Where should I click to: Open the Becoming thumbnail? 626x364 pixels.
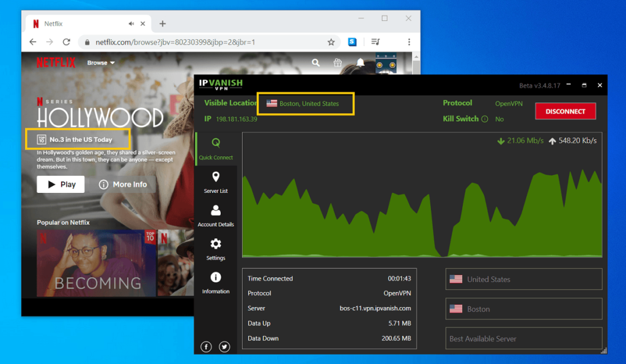[x=96, y=263]
